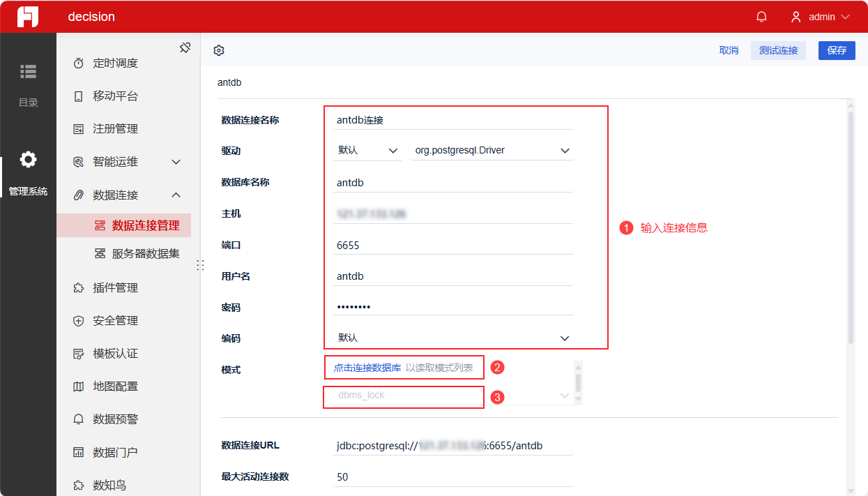Focus the 端口 input with 6655
868x496 pixels.
[x=453, y=246]
